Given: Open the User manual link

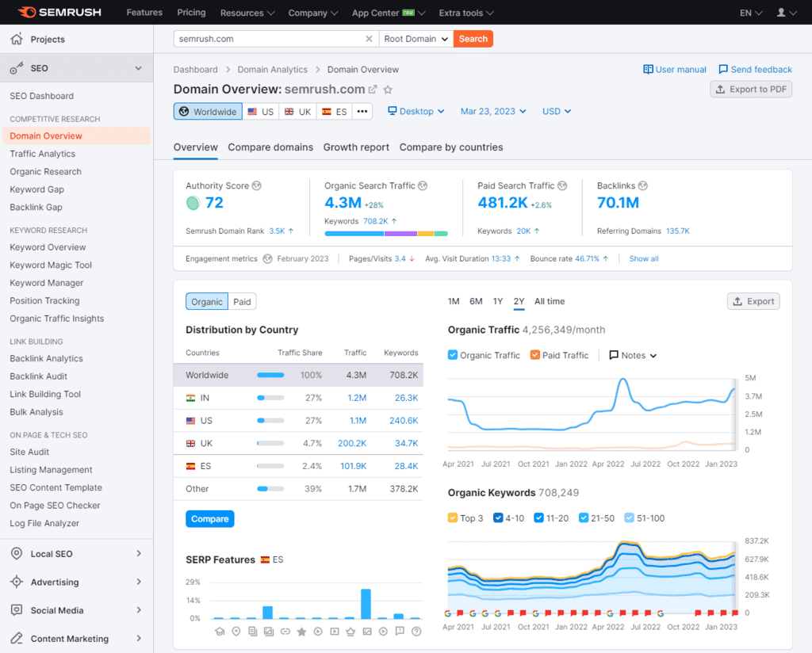Looking at the screenshot, I should (674, 69).
